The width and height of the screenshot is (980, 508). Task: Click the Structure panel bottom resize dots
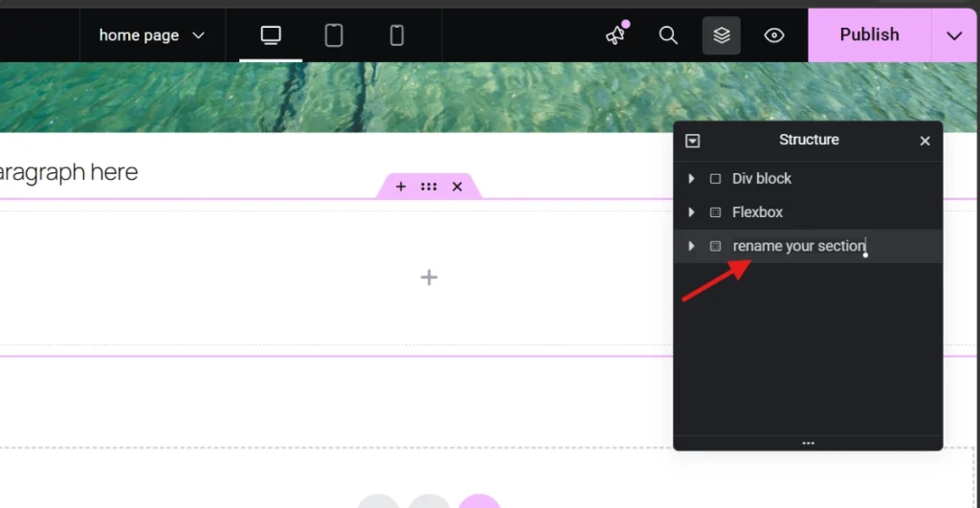[808, 443]
